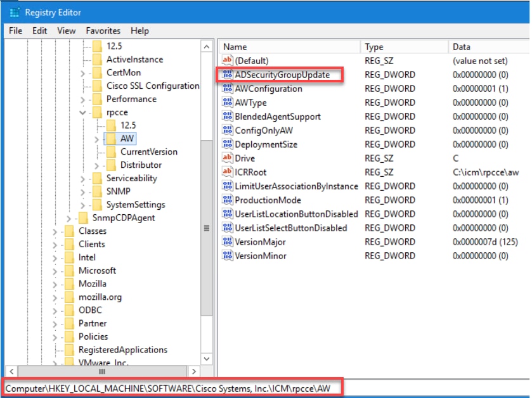Image resolution: width=532 pixels, height=398 pixels.
Task: Expand the Classes key
Action: click(55, 231)
